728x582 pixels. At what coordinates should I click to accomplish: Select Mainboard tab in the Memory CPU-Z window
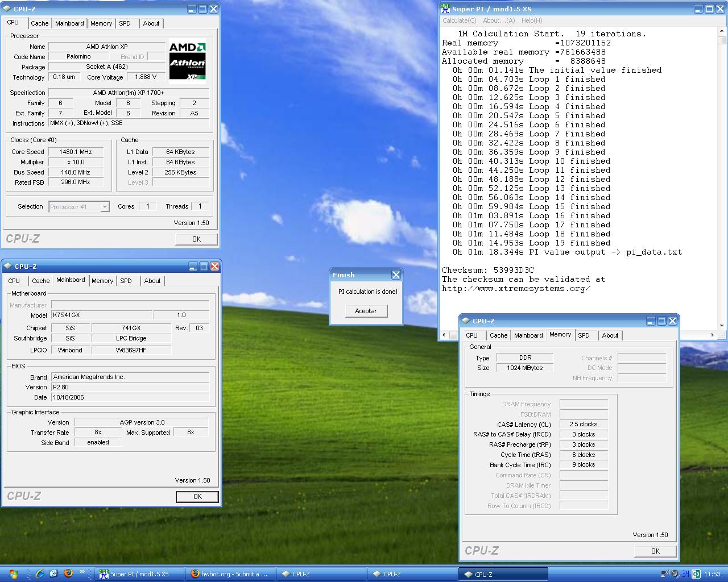(528, 335)
